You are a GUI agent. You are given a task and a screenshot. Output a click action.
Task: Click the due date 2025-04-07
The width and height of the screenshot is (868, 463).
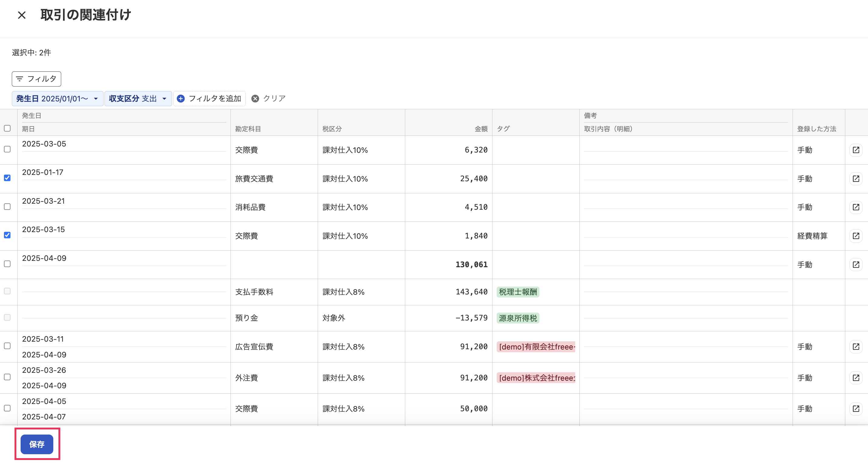coord(44,417)
